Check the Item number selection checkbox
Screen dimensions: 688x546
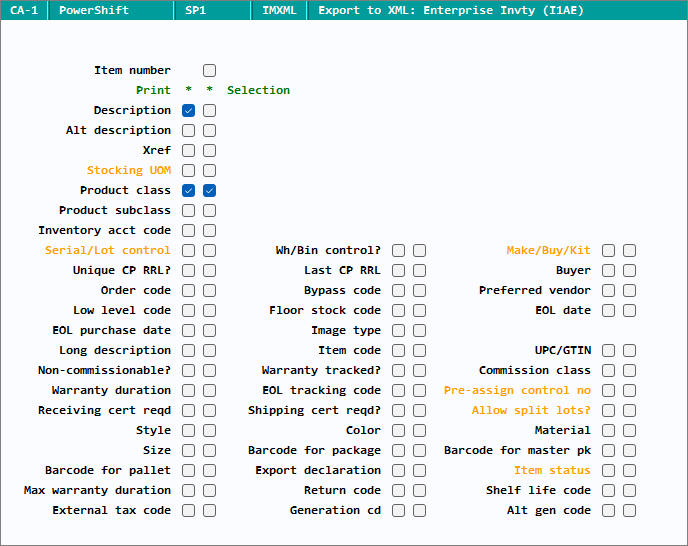pos(209,70)
